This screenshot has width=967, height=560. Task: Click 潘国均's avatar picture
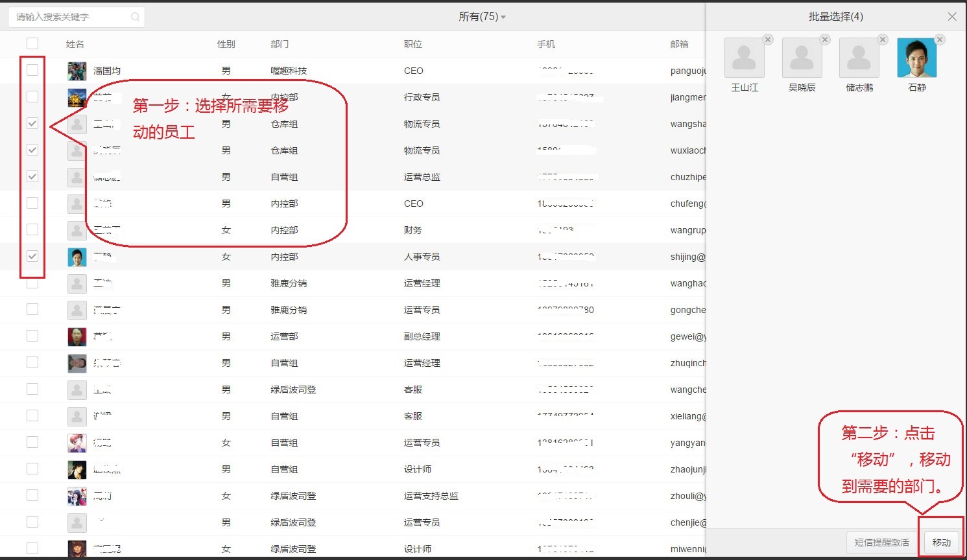pyautogui.click(x=77, y=71)
